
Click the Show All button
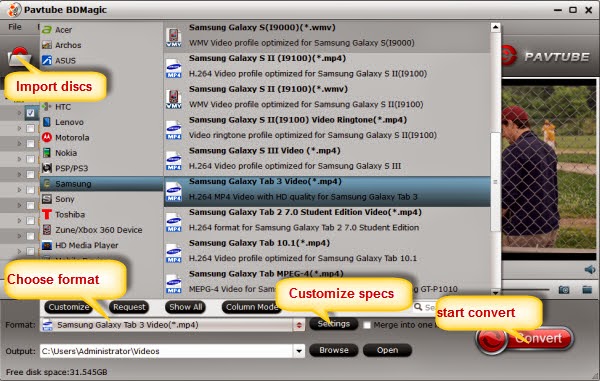click(x=186, y=307)
